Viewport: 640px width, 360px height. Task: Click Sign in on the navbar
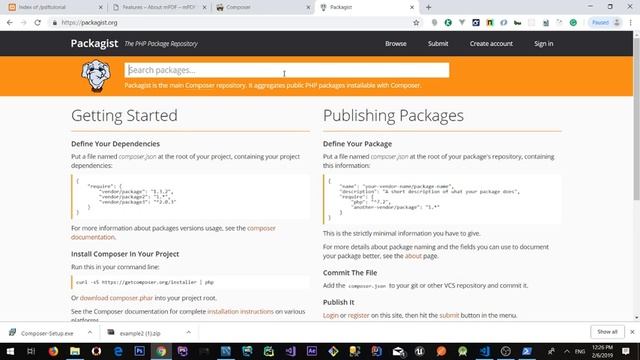point(544,44)
